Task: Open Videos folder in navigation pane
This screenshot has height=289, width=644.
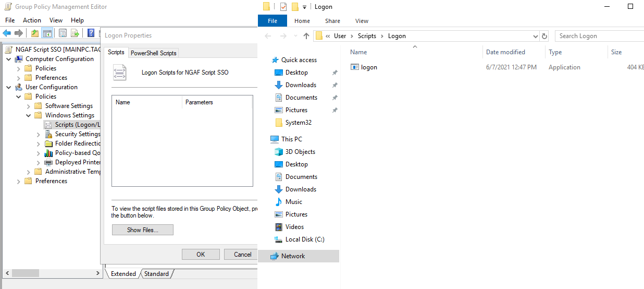Action: coord(294,227)
